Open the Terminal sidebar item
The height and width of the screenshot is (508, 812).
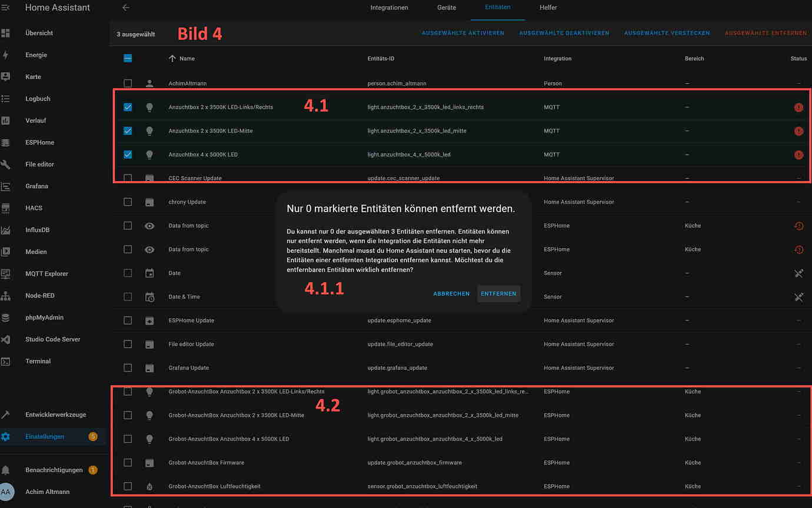[x=37, y=361]
